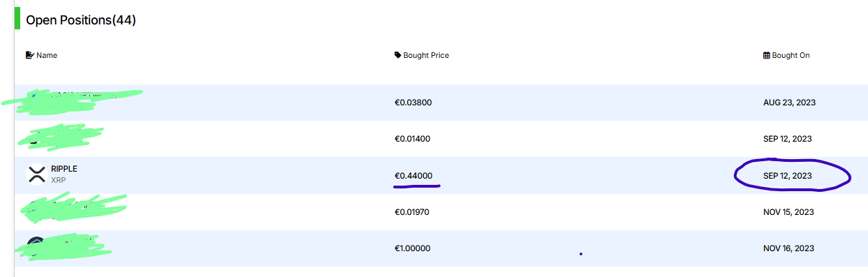This screenshot has height=277, width=868.
Task: Select SEP 12, 2023 in €0.01400 row
Action: click(788, 139)
